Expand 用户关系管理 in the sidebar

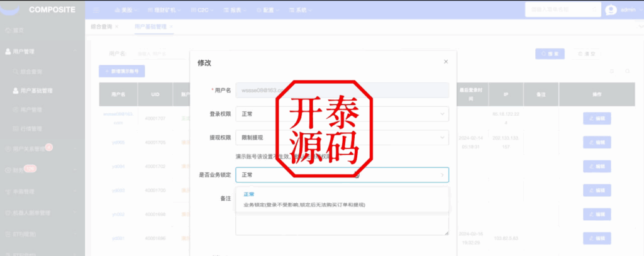click(x=42, y=149)
